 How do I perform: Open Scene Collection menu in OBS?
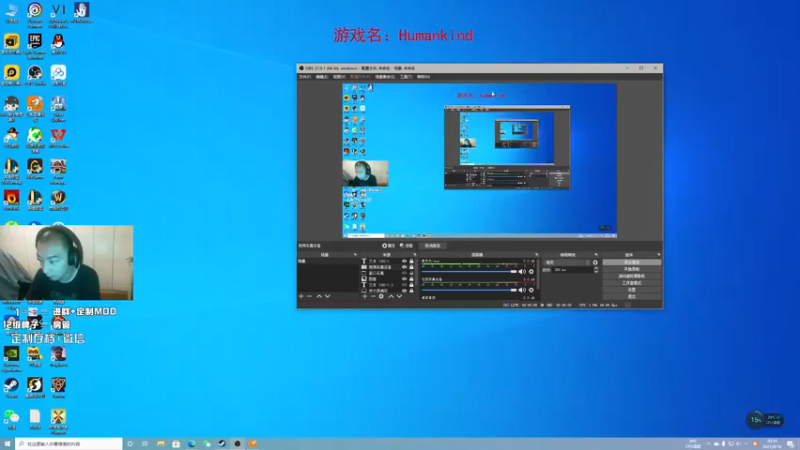point(385,77)
